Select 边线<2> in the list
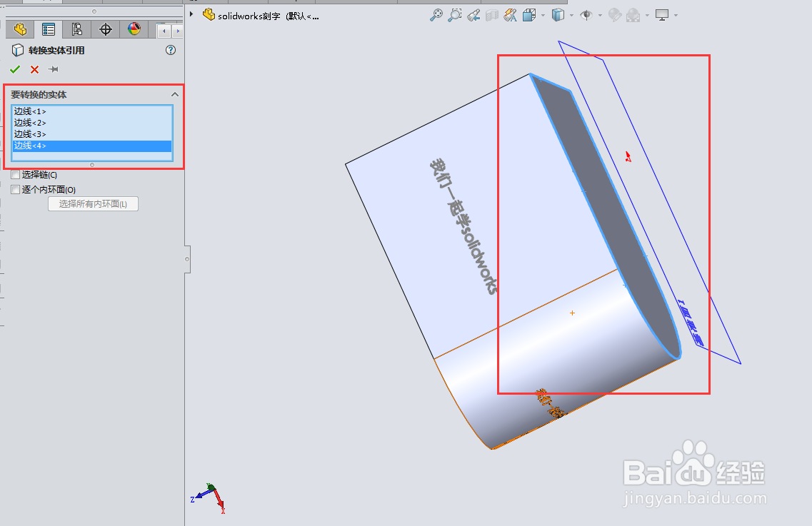The image size is (812, 526). 91,123
